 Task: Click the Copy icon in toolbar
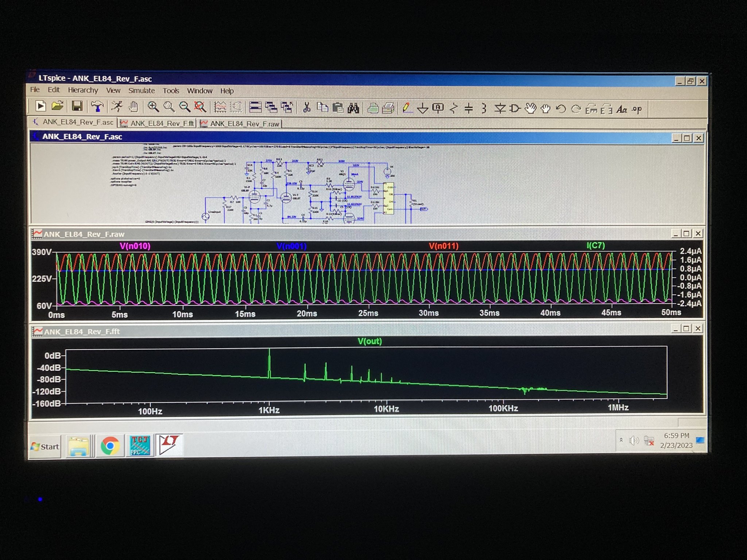[x=322, y=107]
